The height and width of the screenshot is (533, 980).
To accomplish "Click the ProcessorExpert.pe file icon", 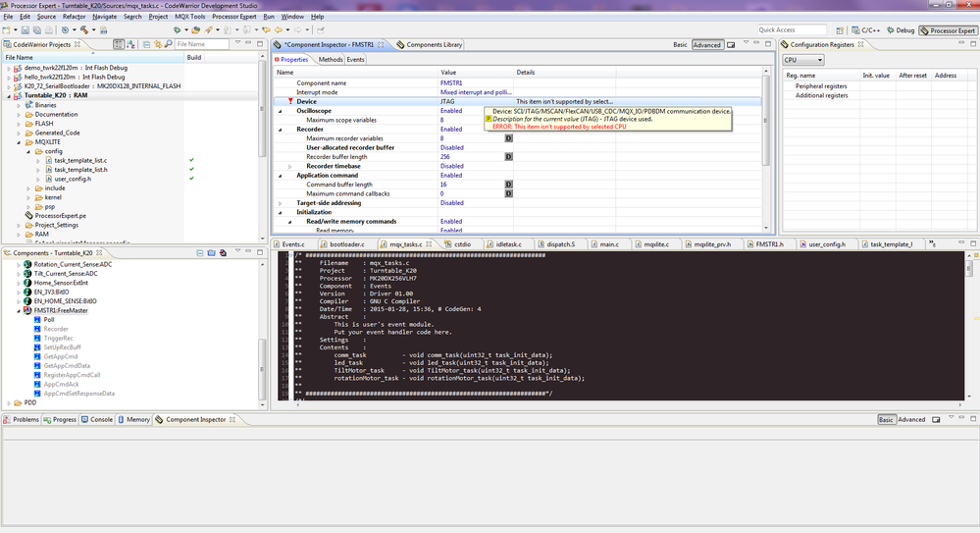I will point(28,215).
